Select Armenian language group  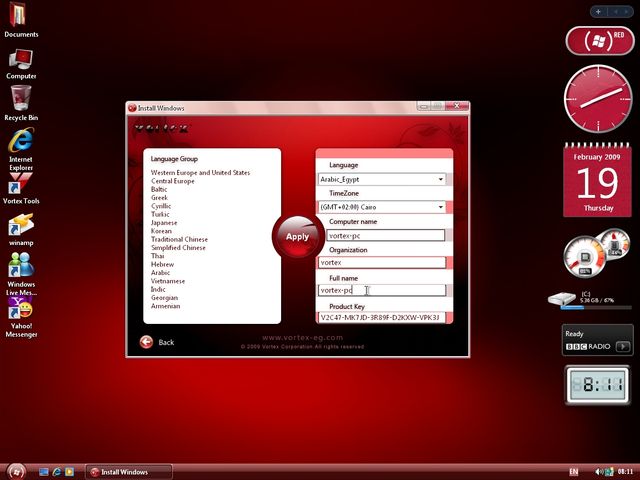point(165,306)
